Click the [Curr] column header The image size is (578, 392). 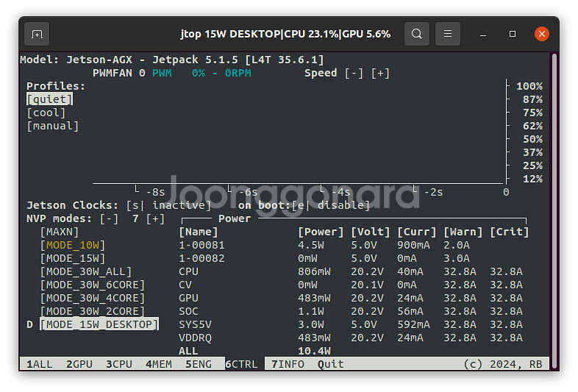click(x=416, y=232)
